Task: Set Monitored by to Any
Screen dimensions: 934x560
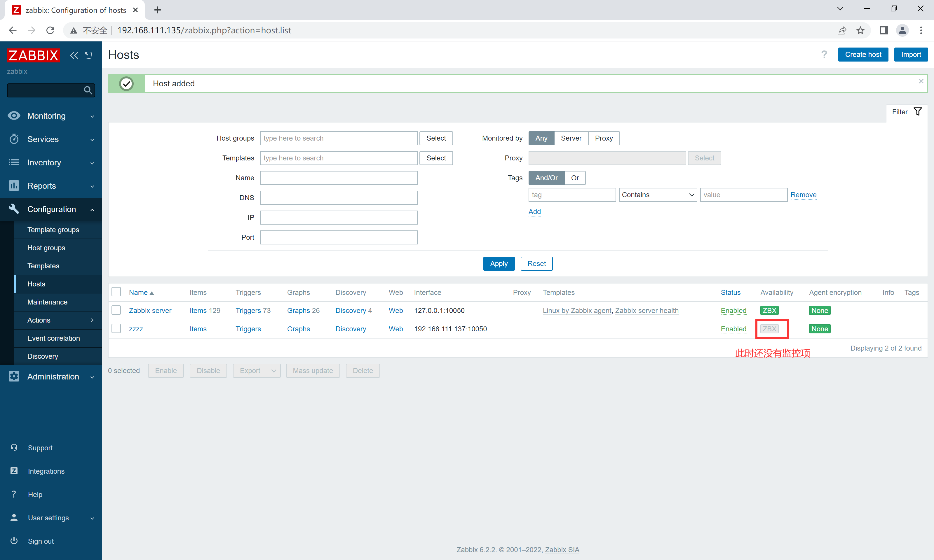Action: coord(541,138)
